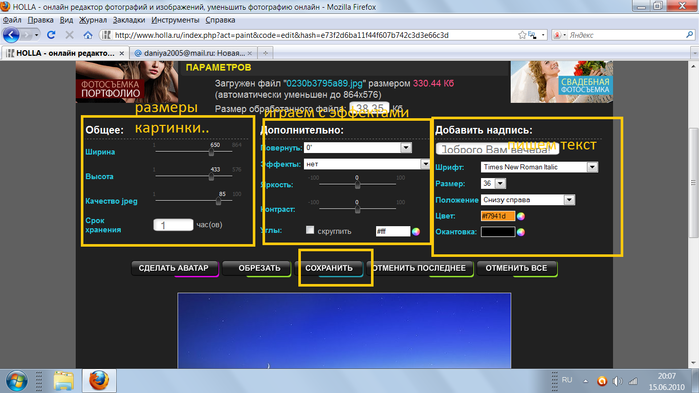The width and height of the screenshot is (699, 393).
Task: Expand the text position dropdown
Action: pos(569,200)
